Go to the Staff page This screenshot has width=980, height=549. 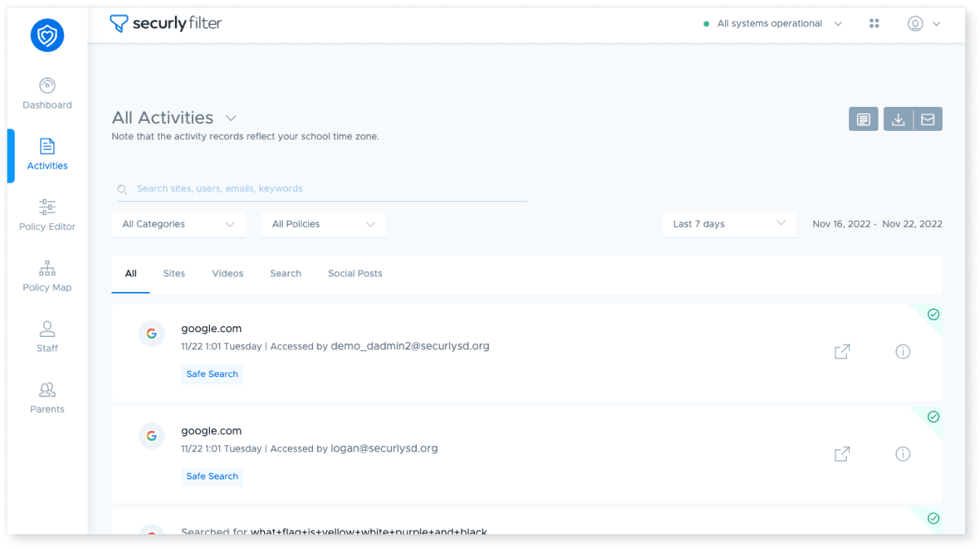point(47,337)
